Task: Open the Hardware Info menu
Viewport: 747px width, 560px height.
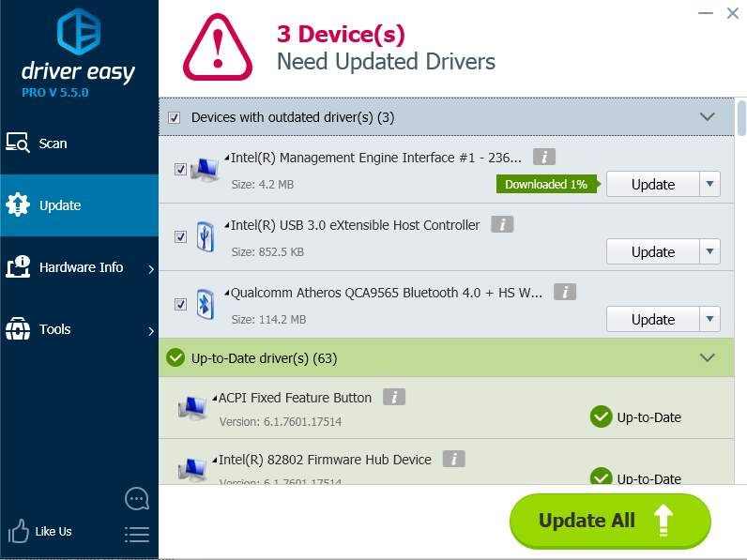Action: coord(80,267)
